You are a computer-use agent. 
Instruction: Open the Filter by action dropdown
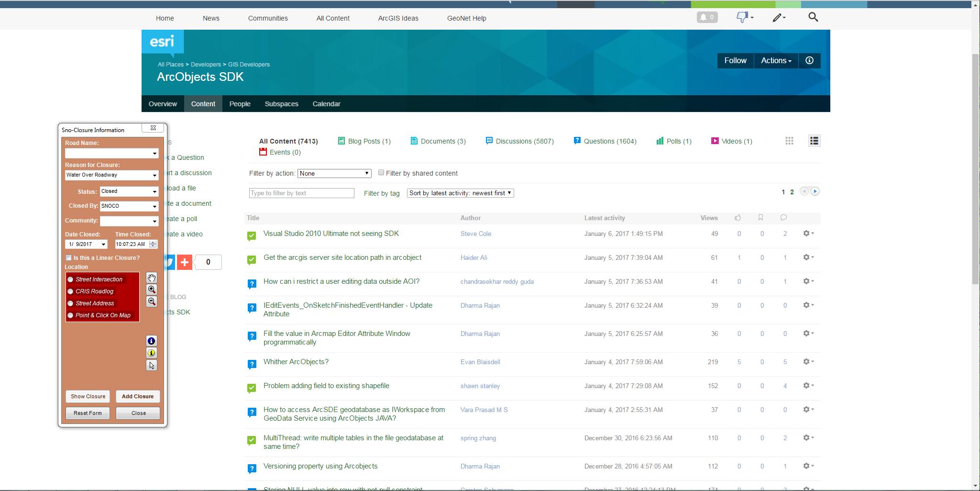pyautogui.click(x=334, y=173)
